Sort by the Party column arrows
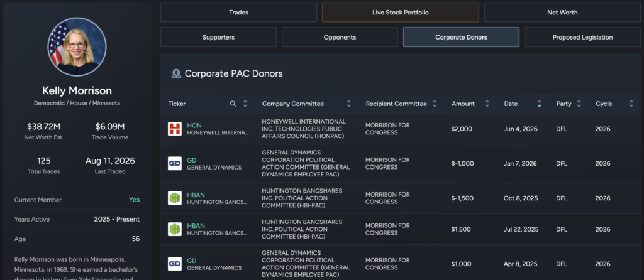The width and height of the screenshot is (644, 280). pyautogui.click(x=579, y=104)
